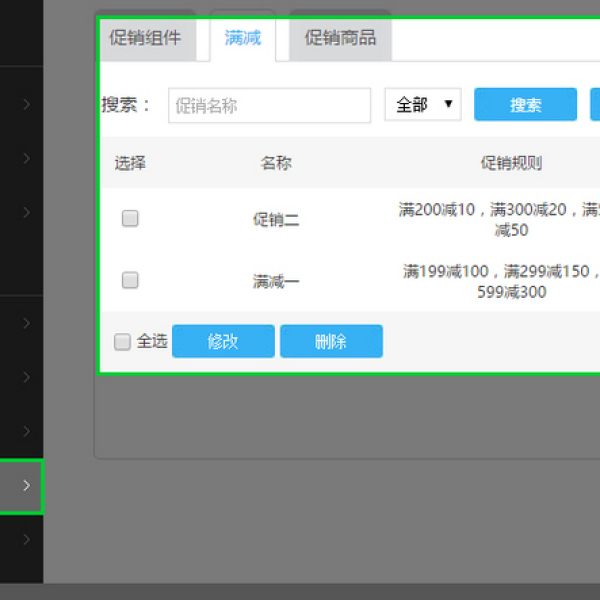Screen dimensions: 600x600
Task: Click the 删除 button
Action: 331,341
